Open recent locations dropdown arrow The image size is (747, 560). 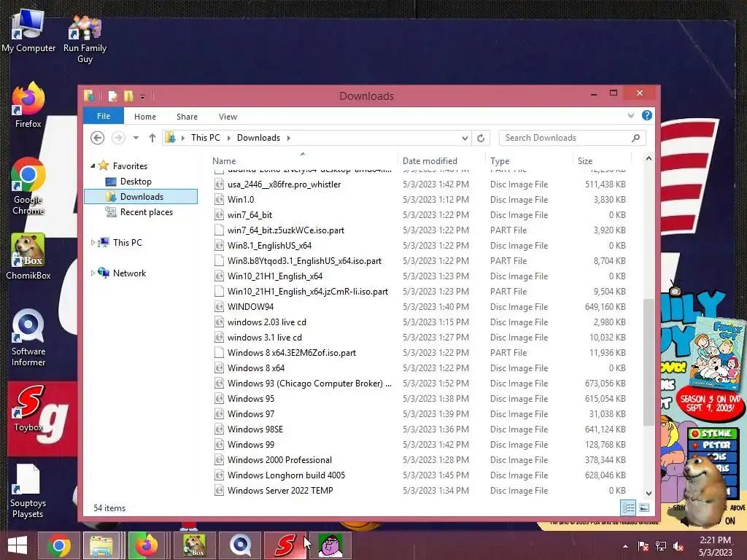point(136,138)
